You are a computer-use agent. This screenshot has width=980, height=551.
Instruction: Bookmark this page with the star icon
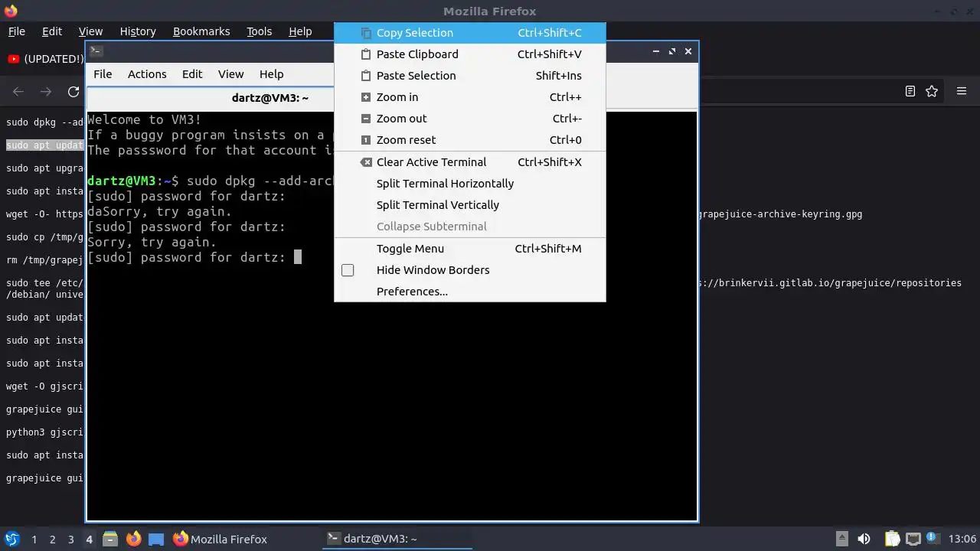932,91
